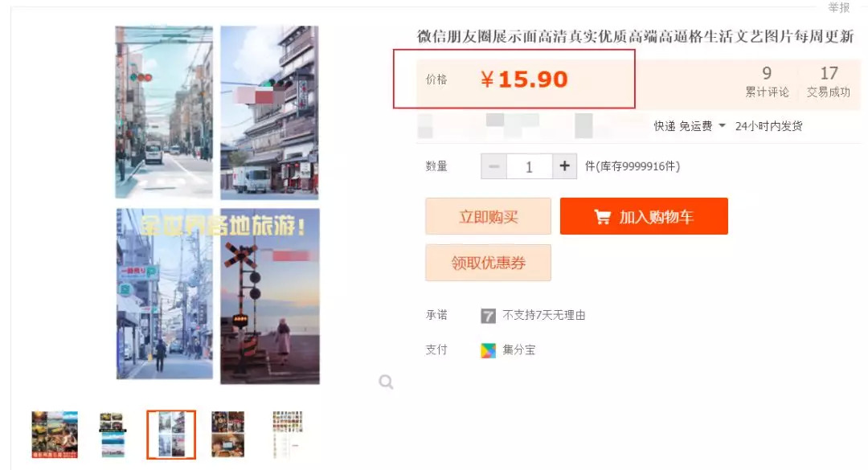The height and width of the screenshot is (470, 868).
Task: Open the 累计评论 reviews count of 9
Action: tap(767, 81)
